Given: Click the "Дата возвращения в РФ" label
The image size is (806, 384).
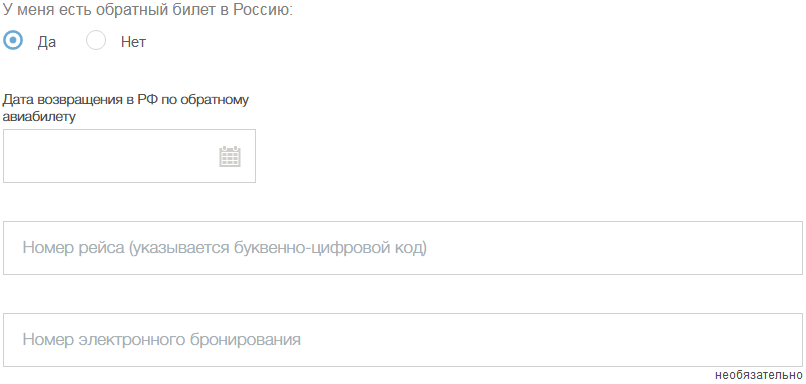Looking at the screenshot, I should [x=126, y=108].
